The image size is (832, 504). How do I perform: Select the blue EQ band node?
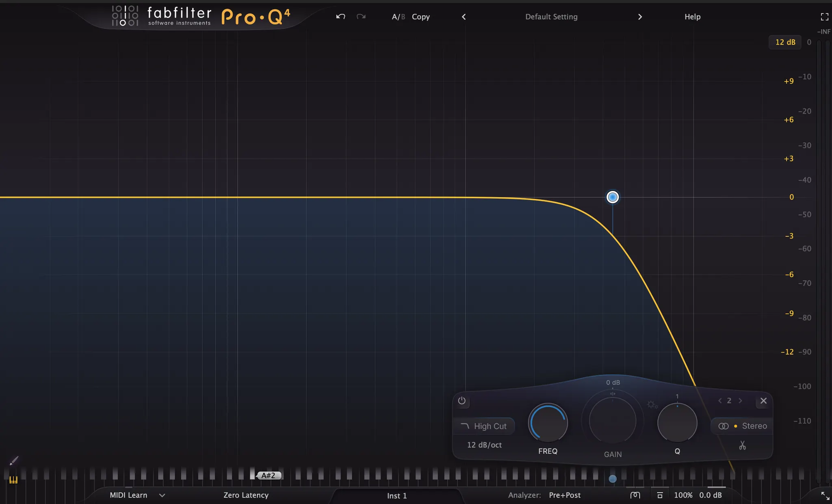click(x=612, y=197)
